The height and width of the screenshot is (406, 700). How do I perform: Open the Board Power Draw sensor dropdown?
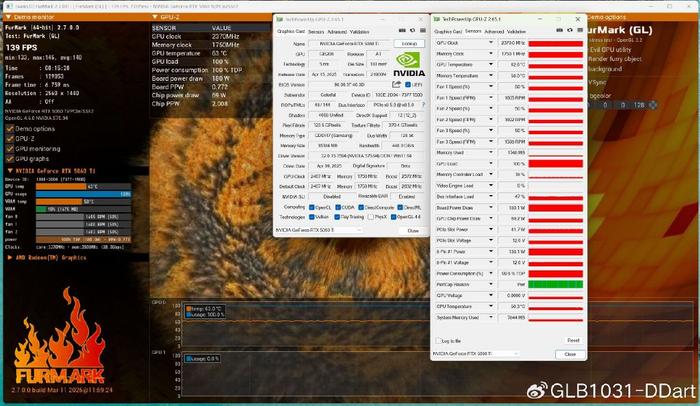coord(491,208)
